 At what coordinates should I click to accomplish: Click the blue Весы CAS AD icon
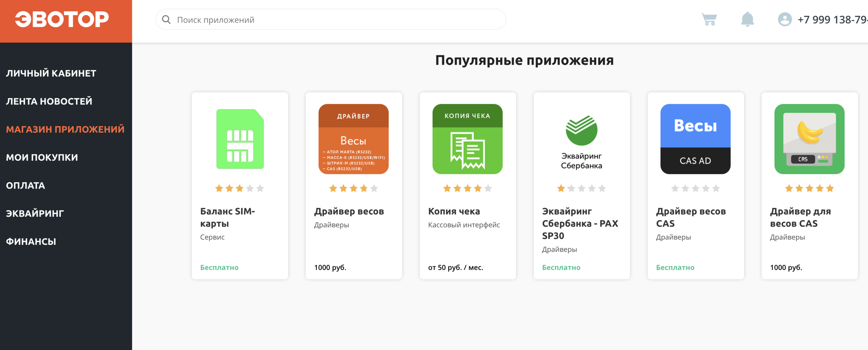click(695, 139)
